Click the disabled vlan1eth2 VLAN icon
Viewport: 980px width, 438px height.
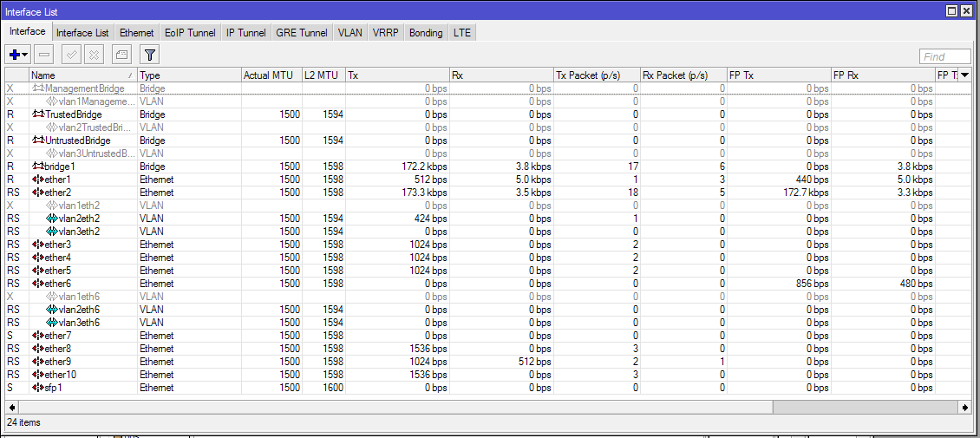52,206
